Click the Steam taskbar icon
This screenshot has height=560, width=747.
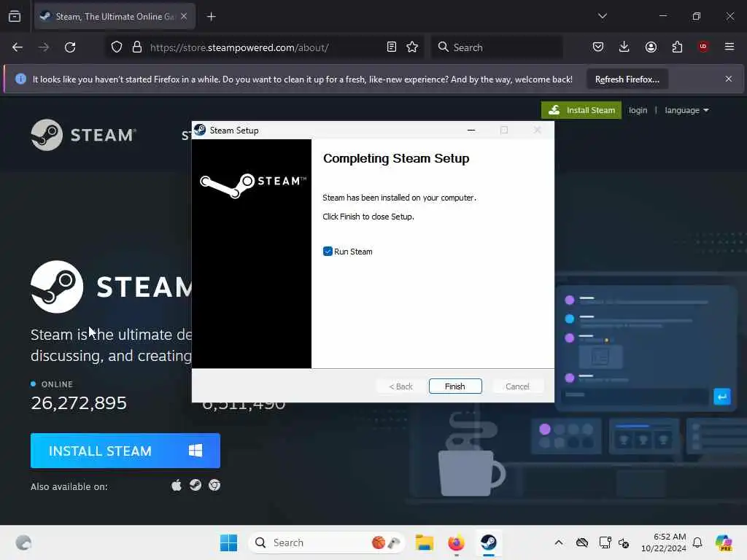pos(488,542)
